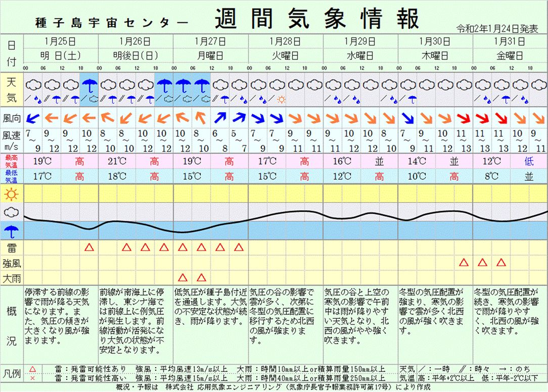
Task: Click the 金曜日 day label
Action: pos(510,56)
